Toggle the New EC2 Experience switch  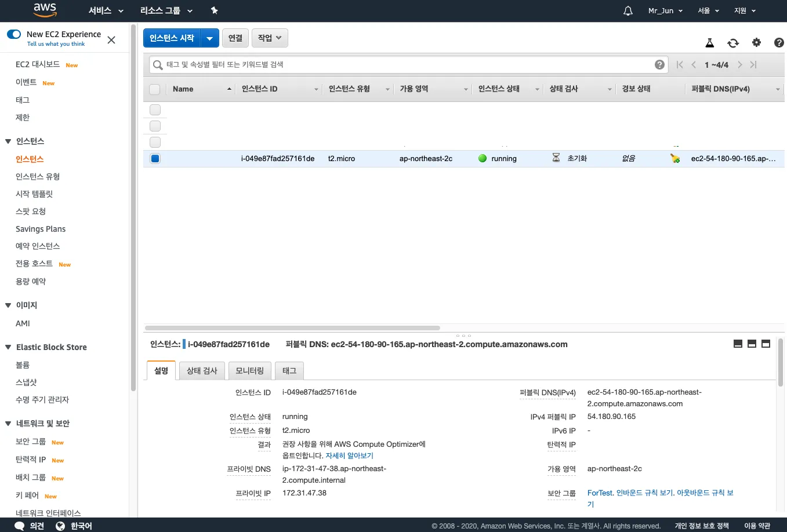tap(14, 34)
